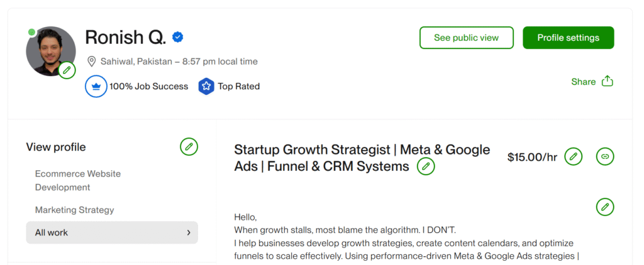Screen dimensions: 644x265
Task: Click See public view button
Action: pyautogui.click(x=466, y=38)
